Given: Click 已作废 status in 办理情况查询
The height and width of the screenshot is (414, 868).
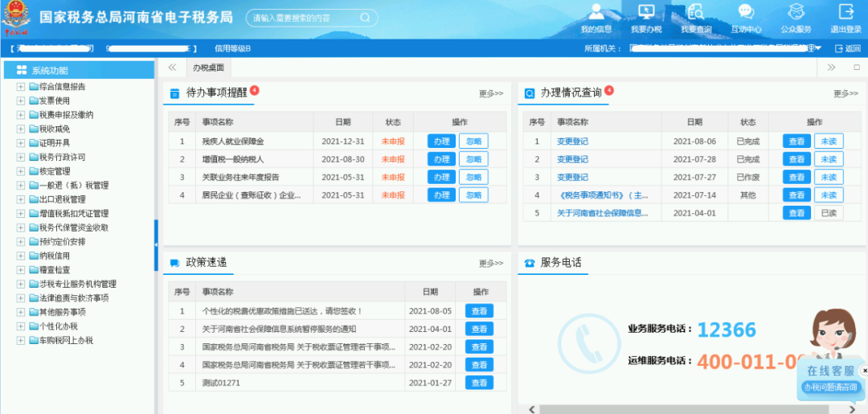Looking at the screenshot, I should [x=748, y=177].
